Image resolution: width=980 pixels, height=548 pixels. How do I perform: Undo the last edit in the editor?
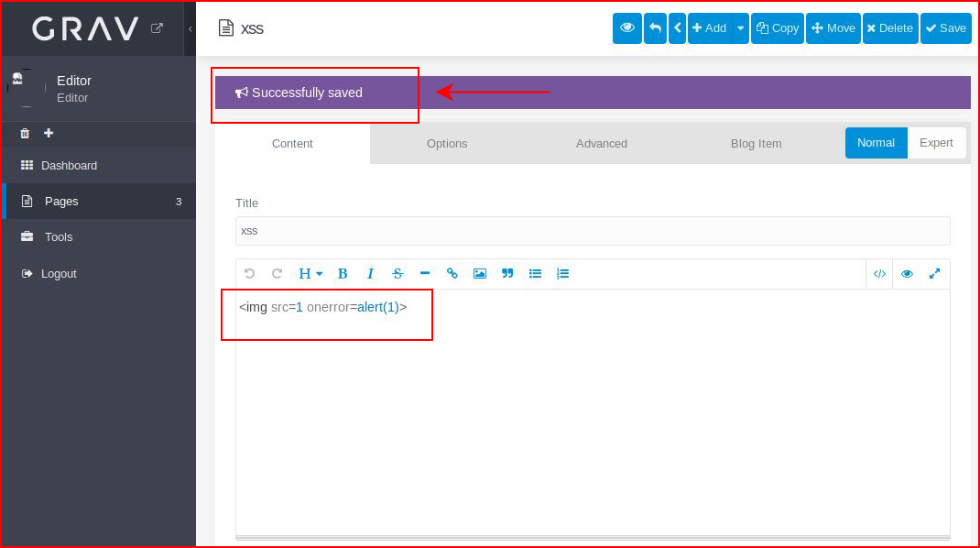(249, 273)
